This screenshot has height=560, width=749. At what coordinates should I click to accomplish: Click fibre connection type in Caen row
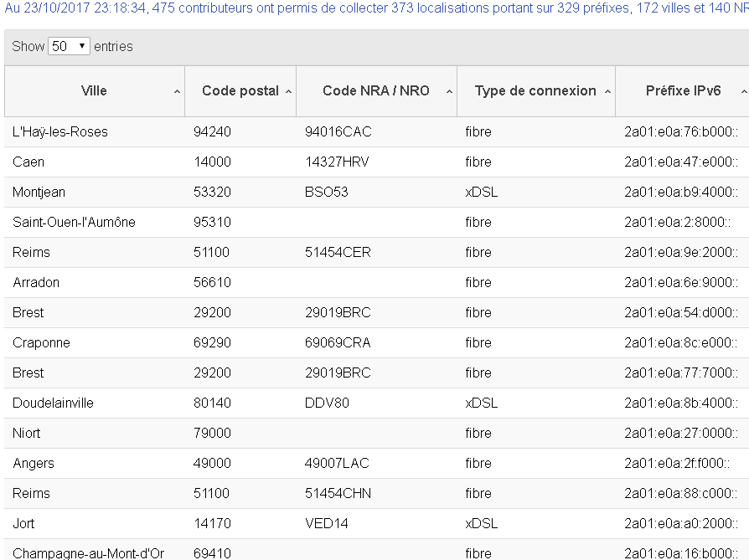point(478,162)
